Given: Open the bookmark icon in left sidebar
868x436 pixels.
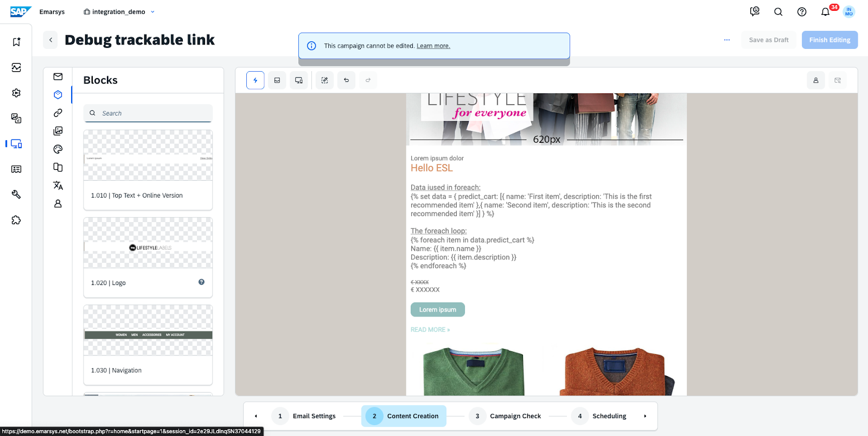Looking at the screenshot, I should click(16, 42).
